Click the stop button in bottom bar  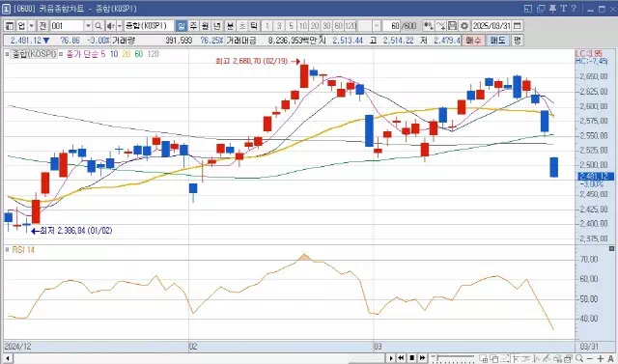click(x=412, y=358)
